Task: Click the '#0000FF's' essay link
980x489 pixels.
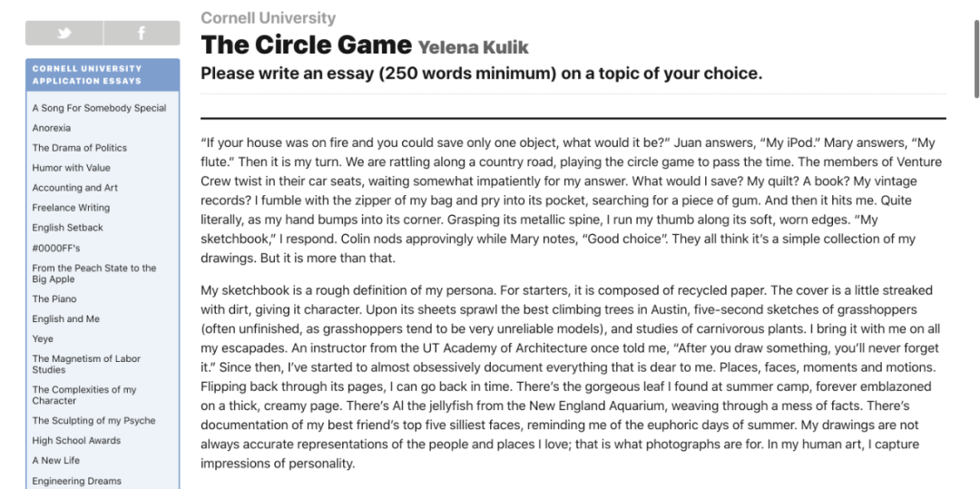Action: [56, 248]
